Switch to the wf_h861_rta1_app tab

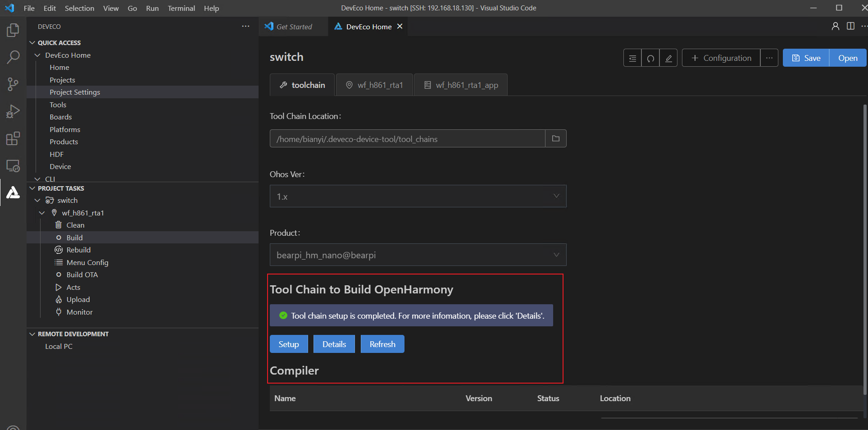[x=461, y=85]
